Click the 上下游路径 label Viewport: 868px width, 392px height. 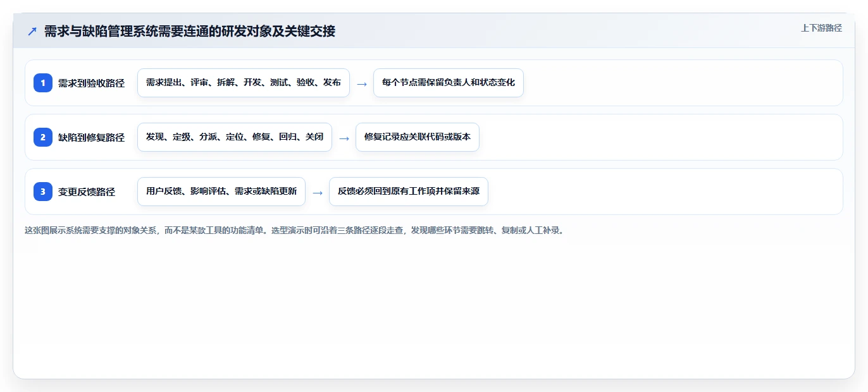(821, 28)
